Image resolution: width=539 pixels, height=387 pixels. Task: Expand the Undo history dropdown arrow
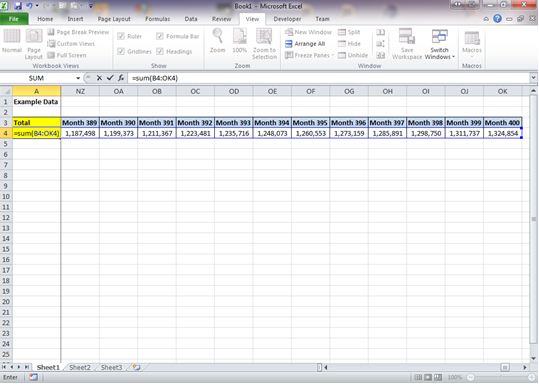pos(37,6)
